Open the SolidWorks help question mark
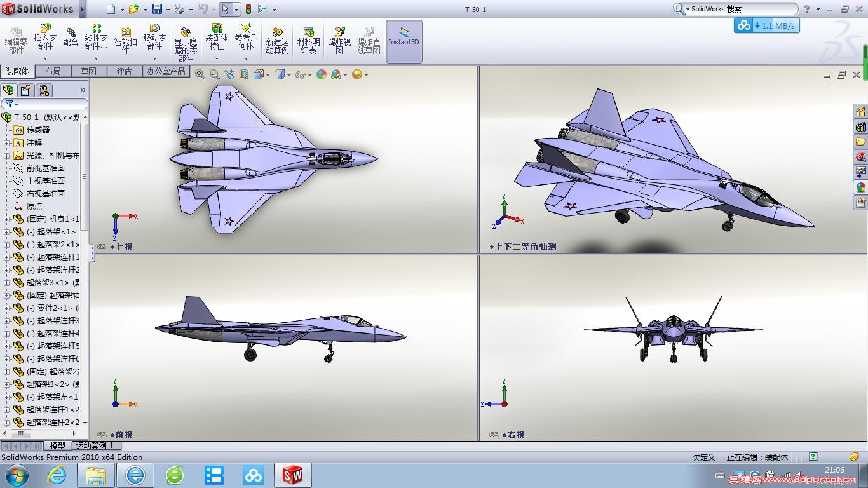The width and height of the screenshot is (868, 488). (x=807, y=9)
